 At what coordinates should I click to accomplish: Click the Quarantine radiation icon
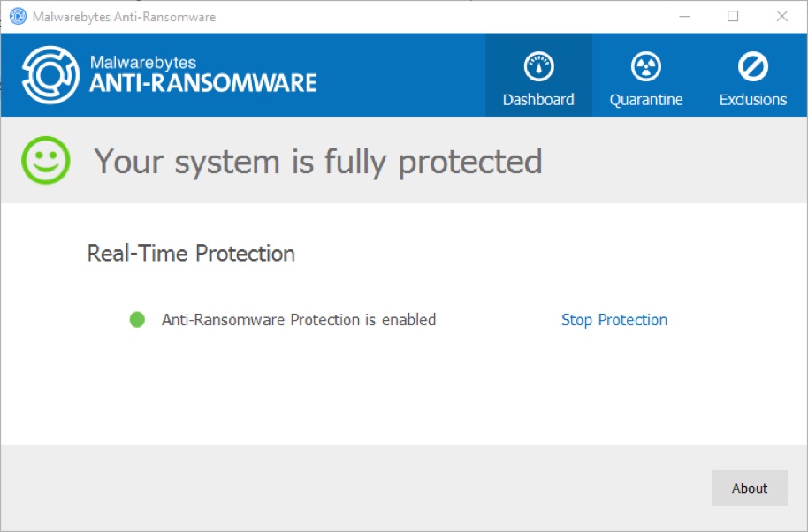point(645,66)
